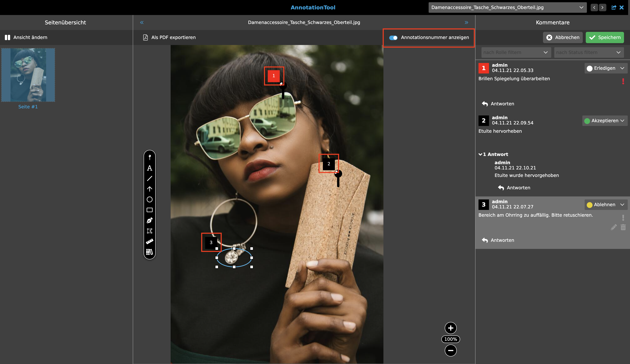This screenshot has width=630, height=364.
Task: Select the Line drawing tool
Action: point(149,178)
